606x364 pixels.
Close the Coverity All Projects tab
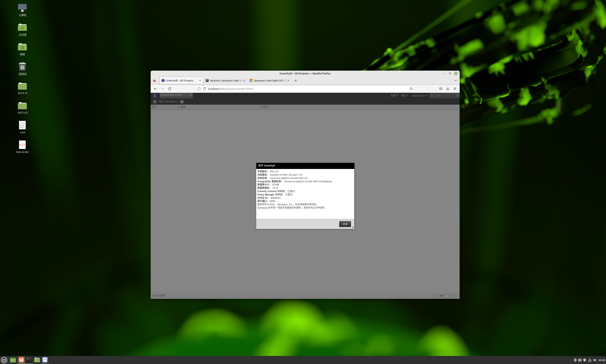click(x=200, y=80)
